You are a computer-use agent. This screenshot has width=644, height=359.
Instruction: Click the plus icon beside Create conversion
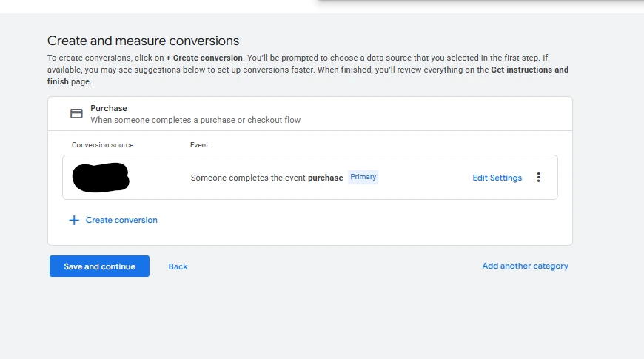tap(73, 220)
